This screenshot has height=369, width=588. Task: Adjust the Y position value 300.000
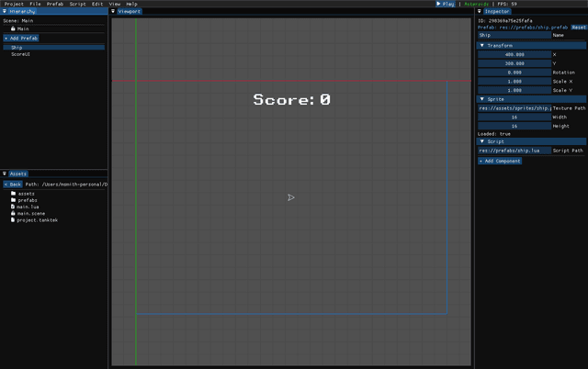[514, 63]
